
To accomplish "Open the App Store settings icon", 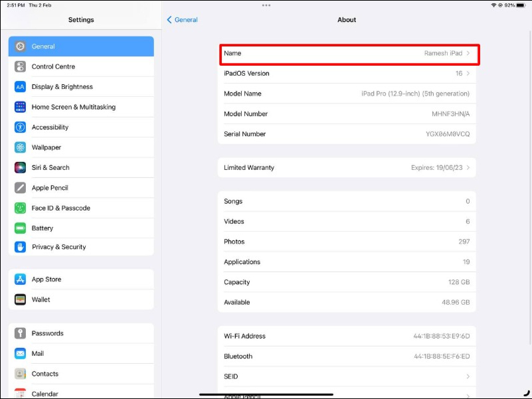I will (20, 279).
